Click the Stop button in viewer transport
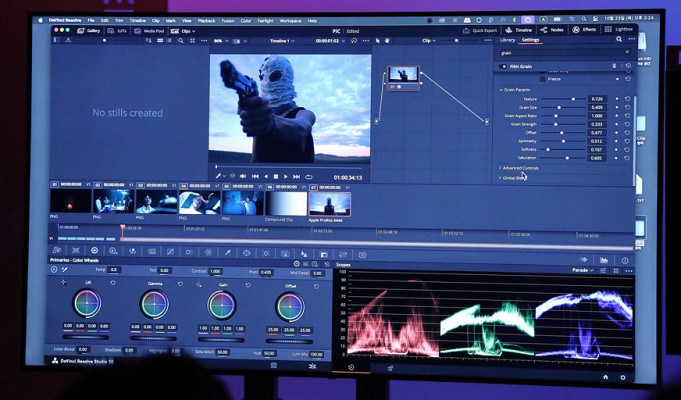Screen dimensions: 681x400 (275, 176)
